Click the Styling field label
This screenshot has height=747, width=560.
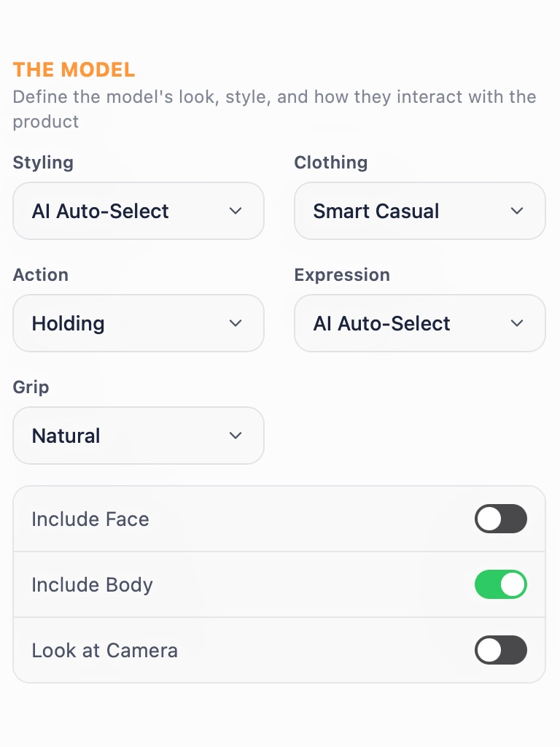click(43, 162)
